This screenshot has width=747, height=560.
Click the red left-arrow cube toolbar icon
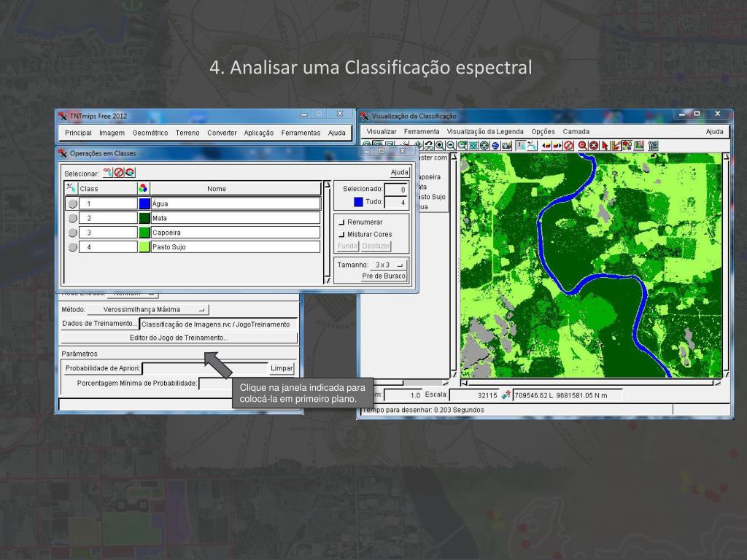[x=546, y=145]
